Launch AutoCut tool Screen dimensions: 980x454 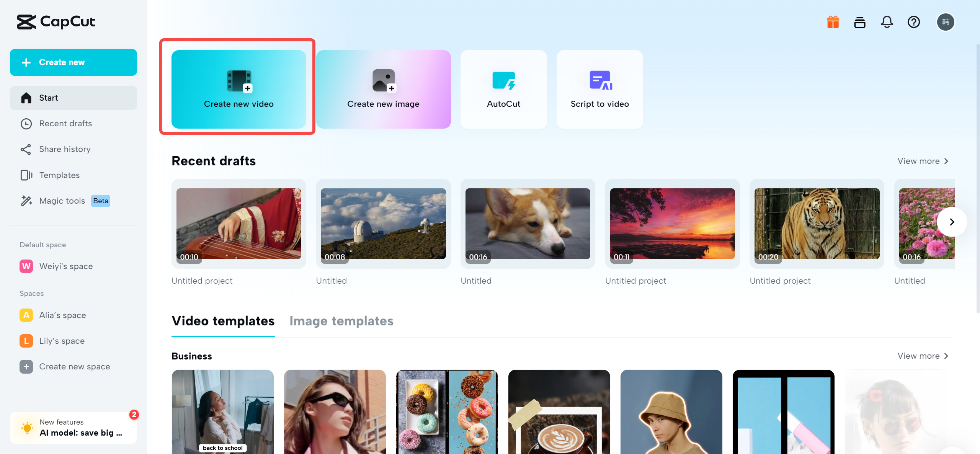(503, 89)
